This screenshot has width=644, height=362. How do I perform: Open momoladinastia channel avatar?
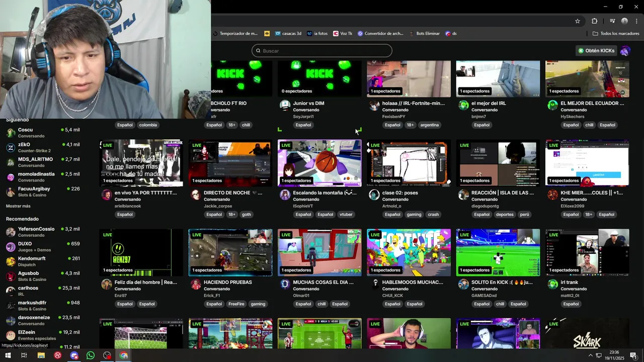coord(11,177)
